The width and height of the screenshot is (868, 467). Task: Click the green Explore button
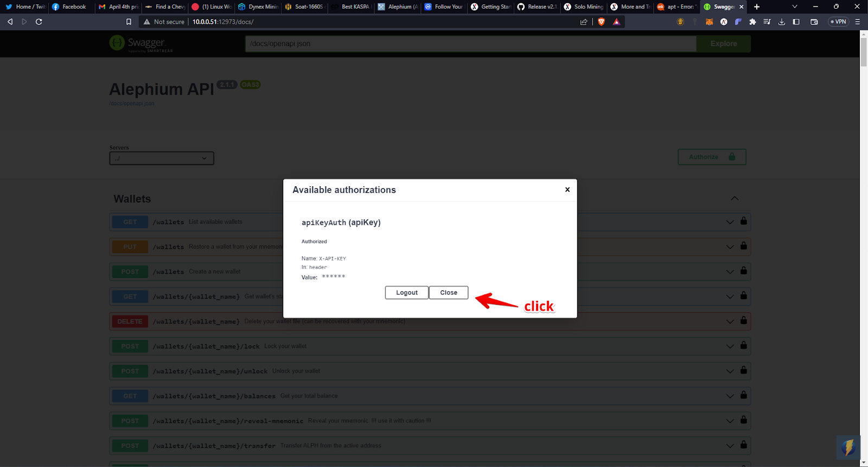(724, 43)
